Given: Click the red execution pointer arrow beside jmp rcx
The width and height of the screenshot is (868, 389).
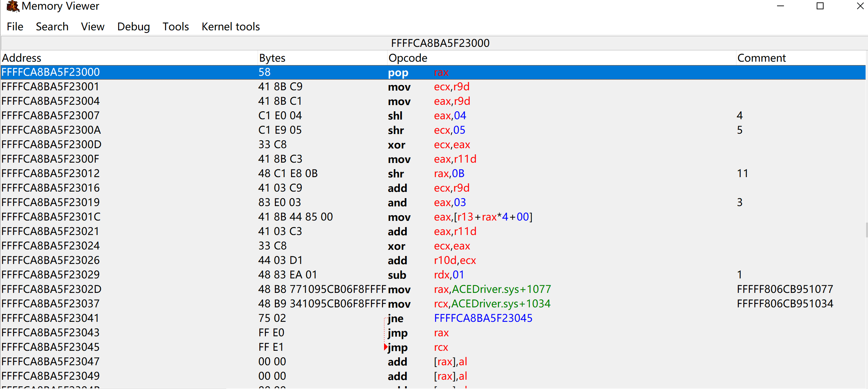Looking at the screenshot, I should click(x=385, y=347).
